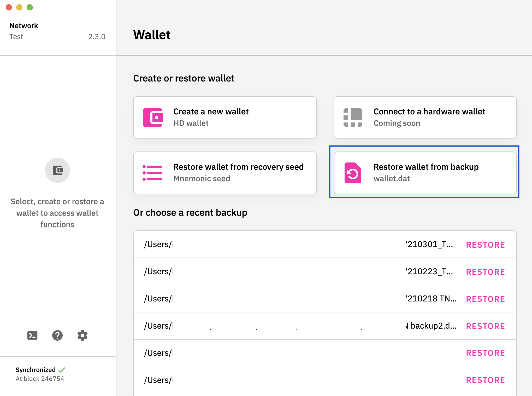
Task: Click the Select, create or restore message
Action: (57, 213)
